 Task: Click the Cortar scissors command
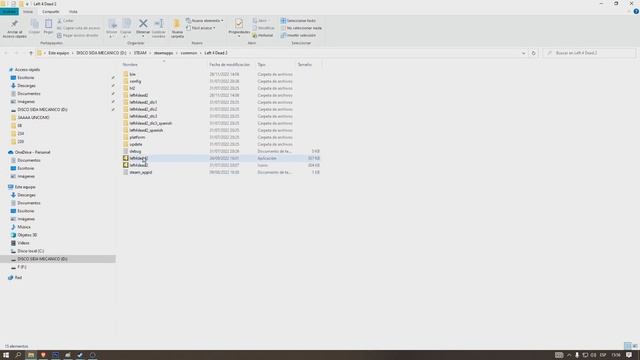(66, 20)
